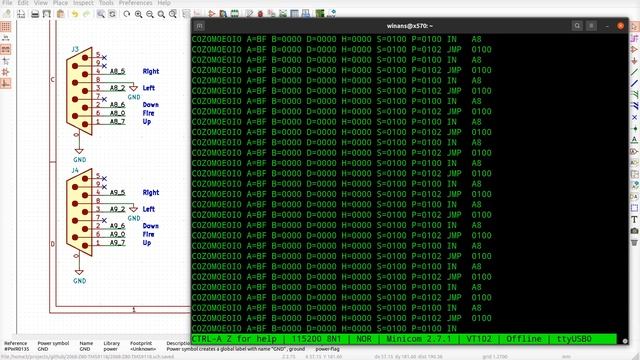Open Pcbnew board editor icon
This screenshot has height=360, width=640.
320,14
